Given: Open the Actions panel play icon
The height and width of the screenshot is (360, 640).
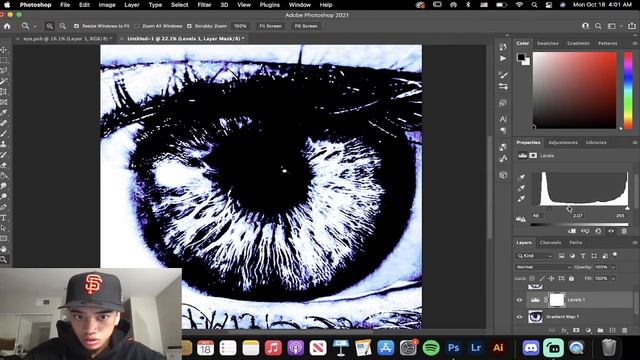Looking at the screenshot, I should (x=503, y=58).
